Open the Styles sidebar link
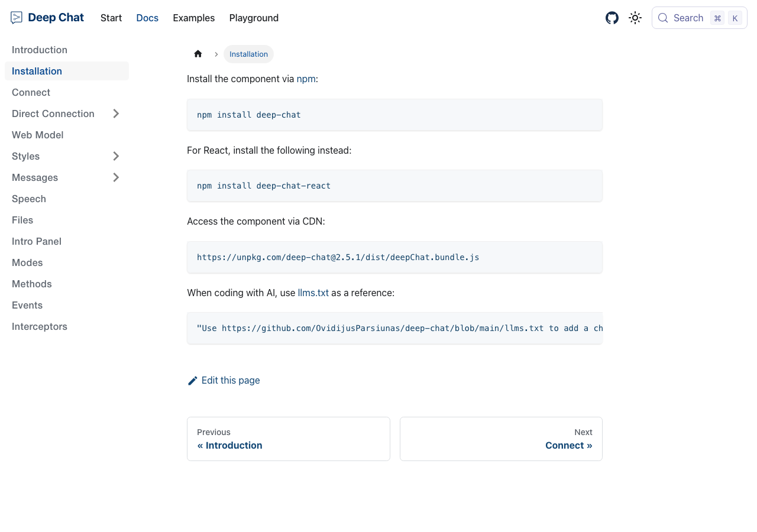This screenshot has width=757, height=532. (26, 156)
